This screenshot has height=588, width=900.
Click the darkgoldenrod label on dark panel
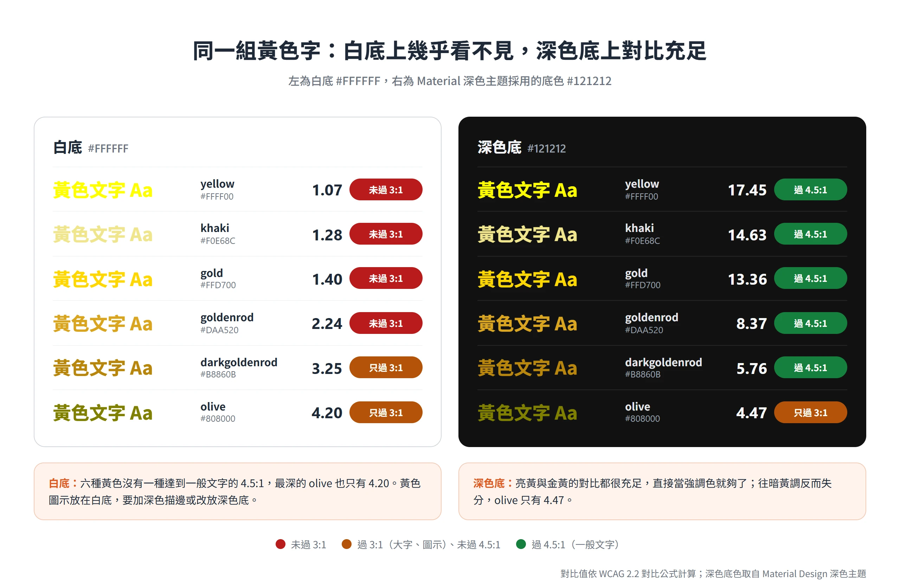click(x=663, y=362)
